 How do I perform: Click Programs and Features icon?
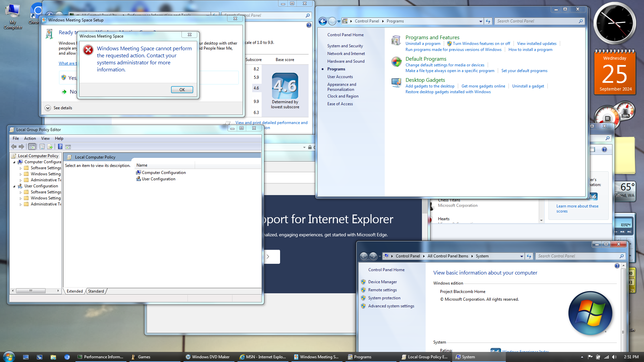[x=396, y=41]
